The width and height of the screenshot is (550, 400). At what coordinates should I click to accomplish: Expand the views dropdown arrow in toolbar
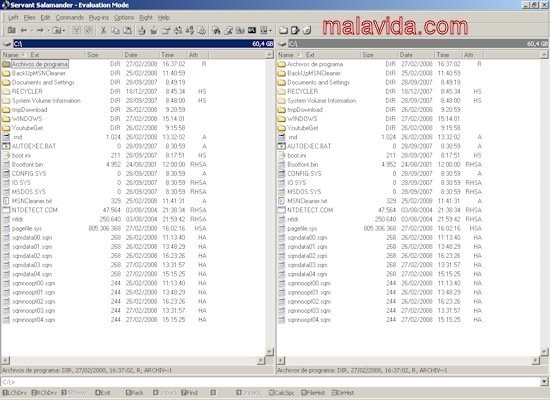pos(270,31)
